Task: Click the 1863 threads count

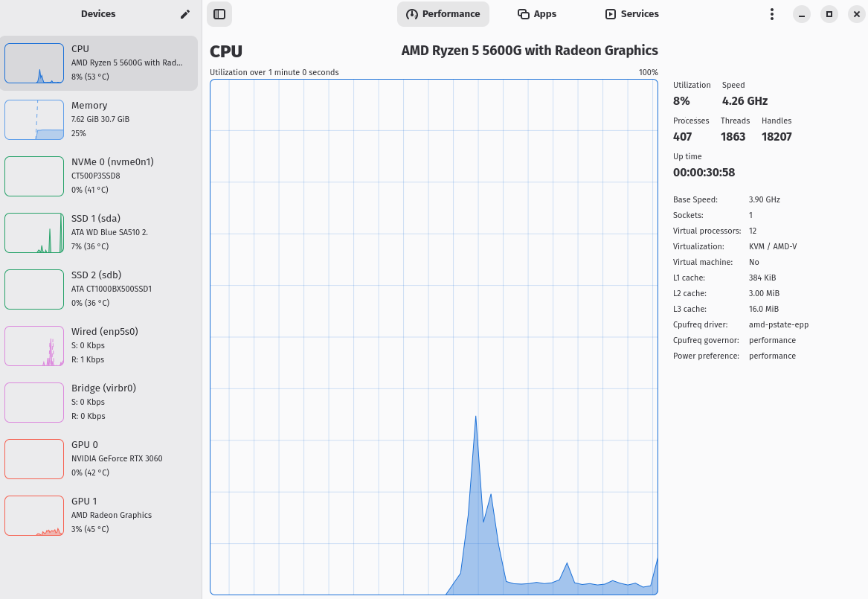Action: tap(733, 137)
